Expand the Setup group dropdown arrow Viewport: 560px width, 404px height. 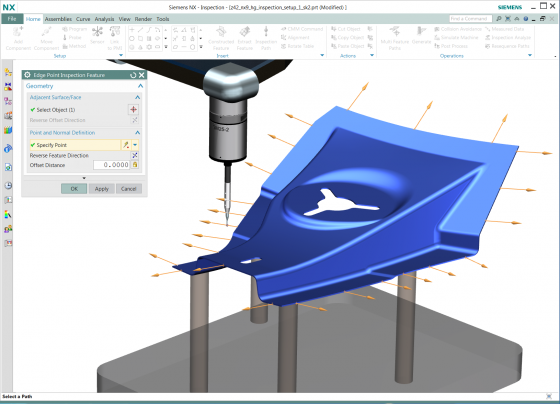click(121, 55)
